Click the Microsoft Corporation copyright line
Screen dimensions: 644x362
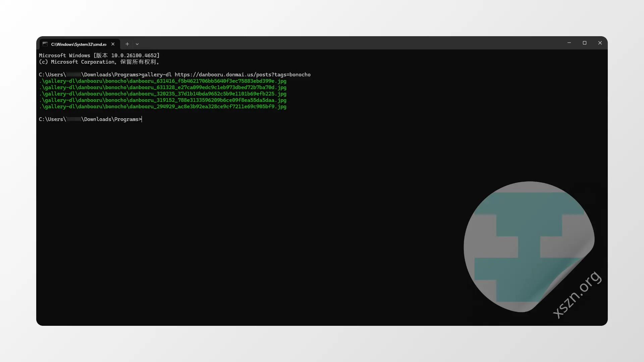click(99, 62)
